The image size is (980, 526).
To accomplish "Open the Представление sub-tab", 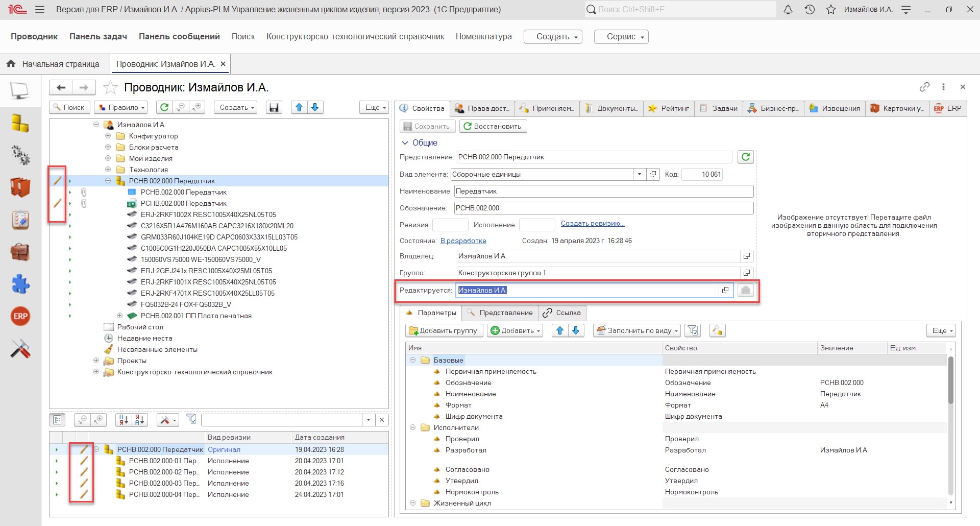I will pos(500,313).
